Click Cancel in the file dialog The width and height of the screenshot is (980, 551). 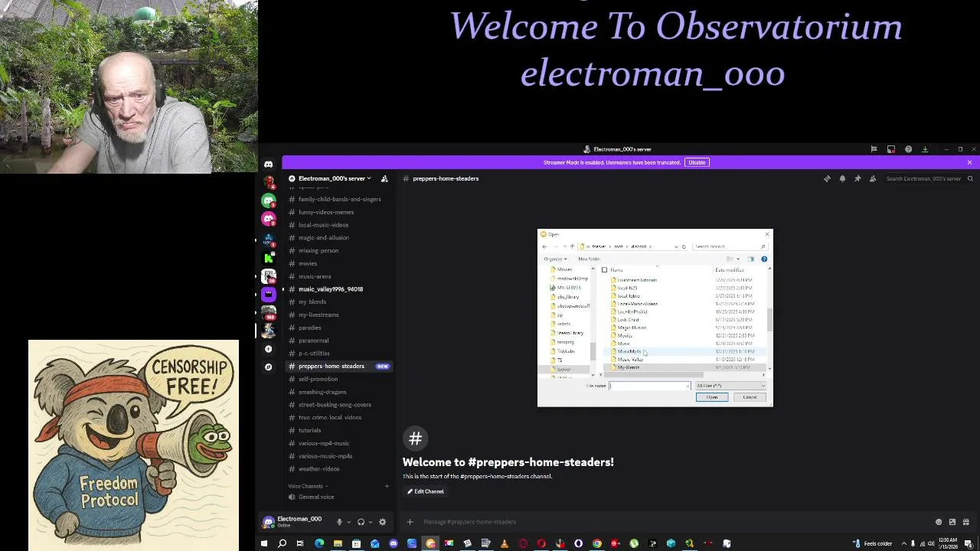coord(750,397)
